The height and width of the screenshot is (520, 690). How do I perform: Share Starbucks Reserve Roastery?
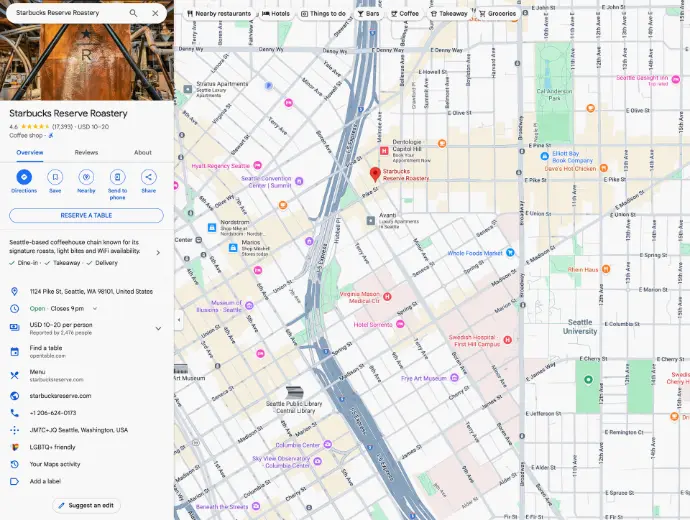click(x=148, y=177)
